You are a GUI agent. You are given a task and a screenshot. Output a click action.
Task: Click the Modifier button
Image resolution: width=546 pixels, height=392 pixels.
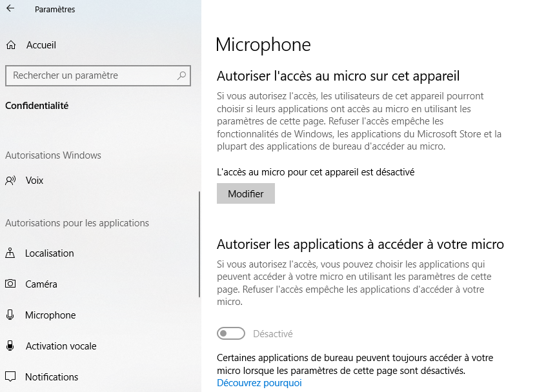click(x=245, y=193)
